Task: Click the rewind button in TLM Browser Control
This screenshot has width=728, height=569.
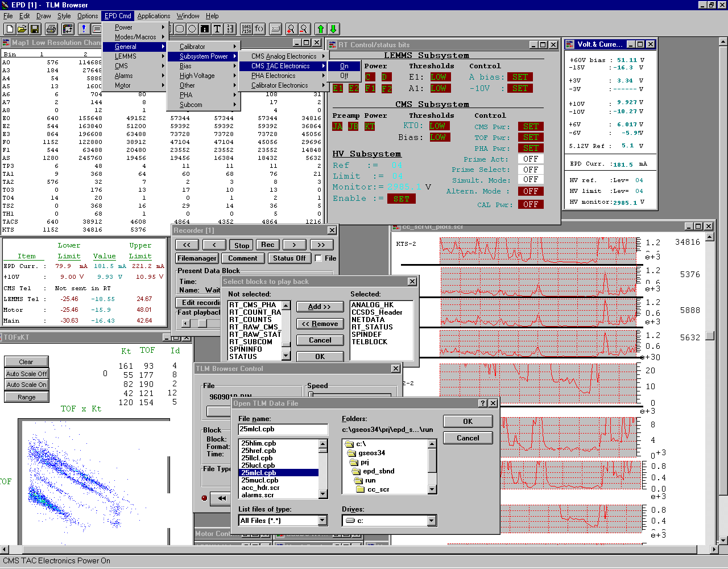Action: tap(221, 498)
